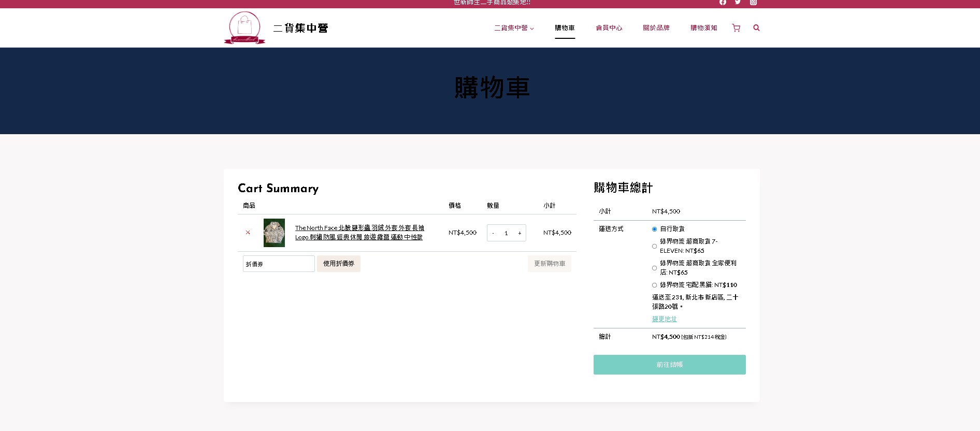This screenshot has height=431, width=980.
Task: Open the Instagram social icon
Action: [x=753, y=3]
